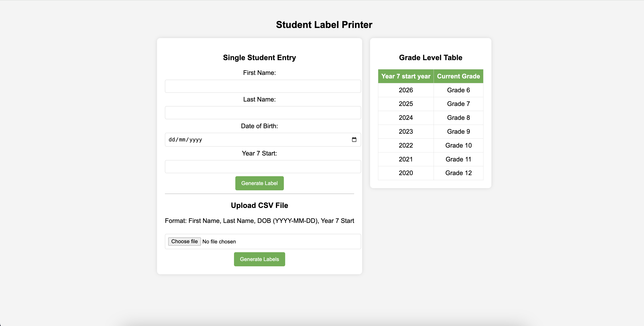This screenshot has width=644, height=326.
Task: Click the 2024 start year cell
Action: pyautogui.click(x=406, y=118)
